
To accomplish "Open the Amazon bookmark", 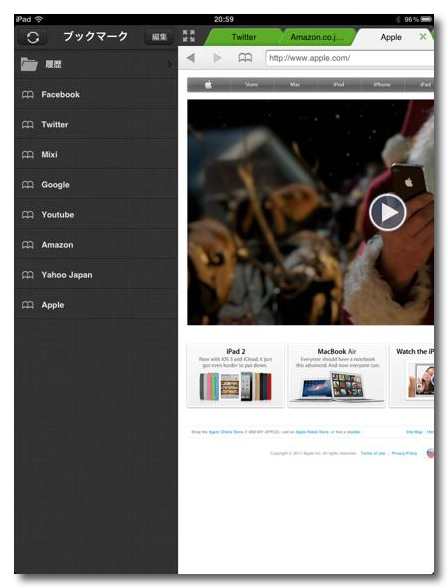I will click(96, 244).
